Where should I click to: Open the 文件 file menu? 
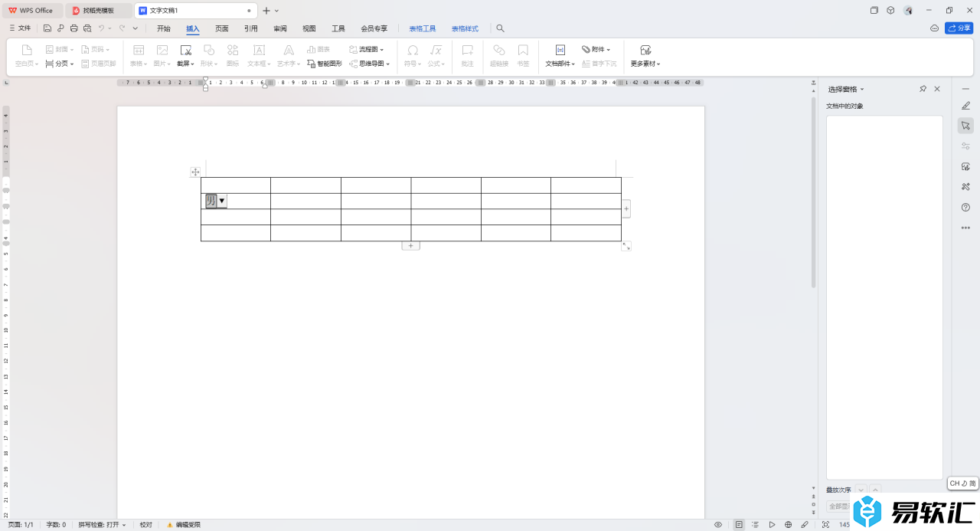point(20,28)
